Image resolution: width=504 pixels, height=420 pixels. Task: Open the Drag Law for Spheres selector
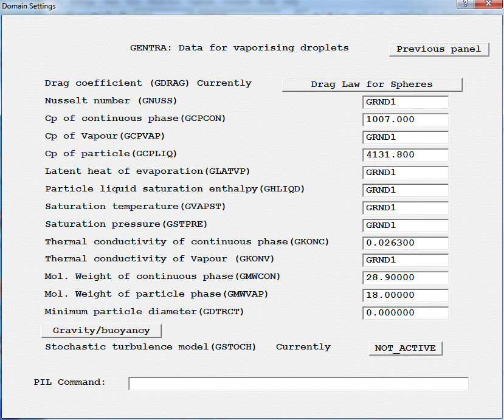(x=372, y=84)
